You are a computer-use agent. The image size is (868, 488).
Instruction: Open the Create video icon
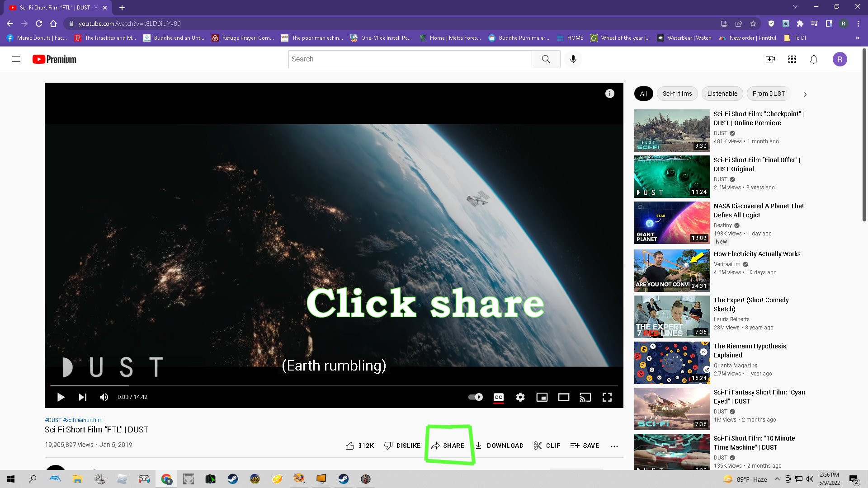(770, 59)
